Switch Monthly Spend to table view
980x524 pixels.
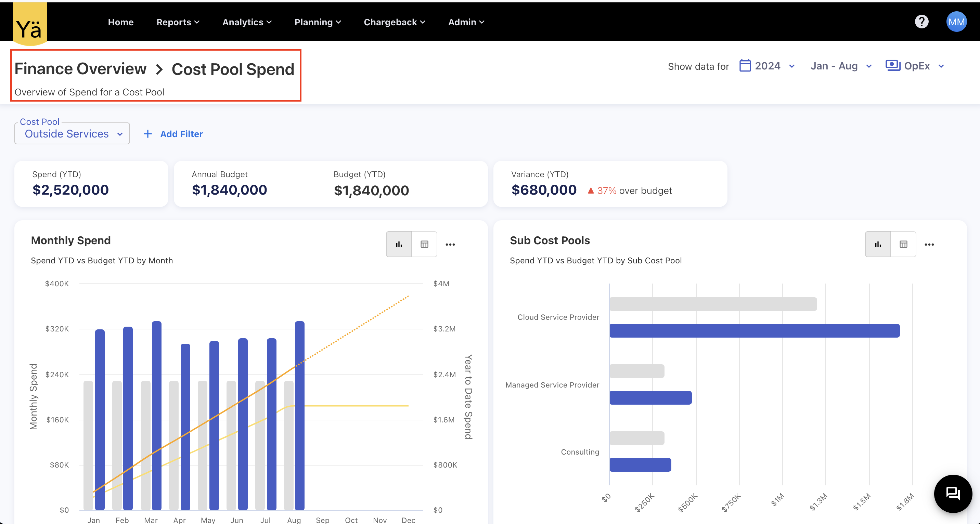tap(424, 245)
